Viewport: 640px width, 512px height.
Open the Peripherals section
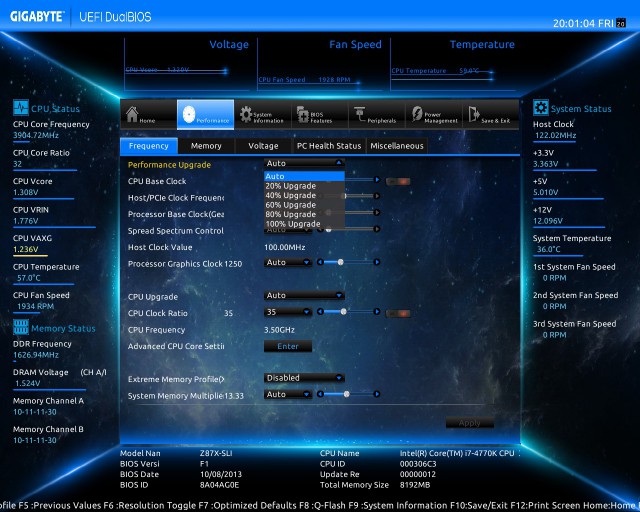coord(377,115)
